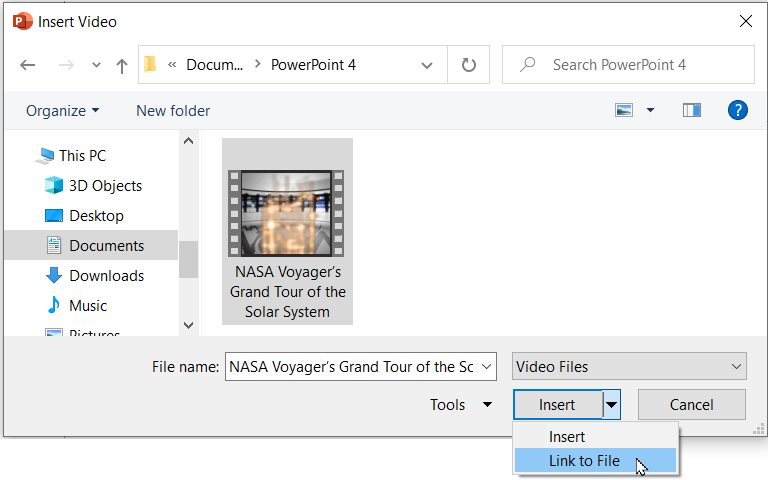
Task: Click the Documents page icon
Action: [x=54, y=245]
